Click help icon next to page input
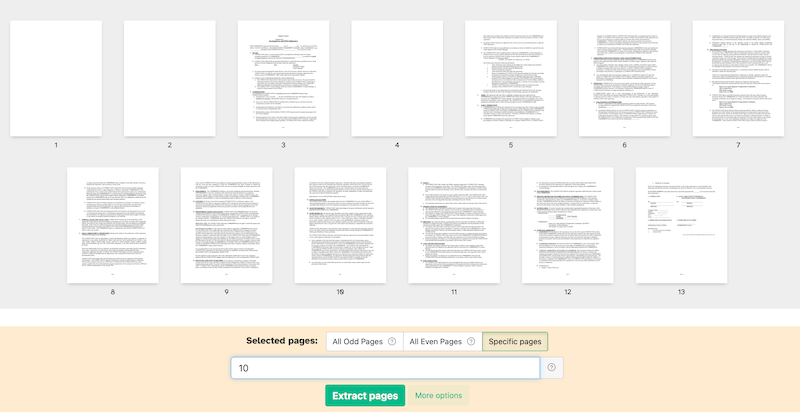The height and width of the screenshot is (412, 800). [552, 368]
